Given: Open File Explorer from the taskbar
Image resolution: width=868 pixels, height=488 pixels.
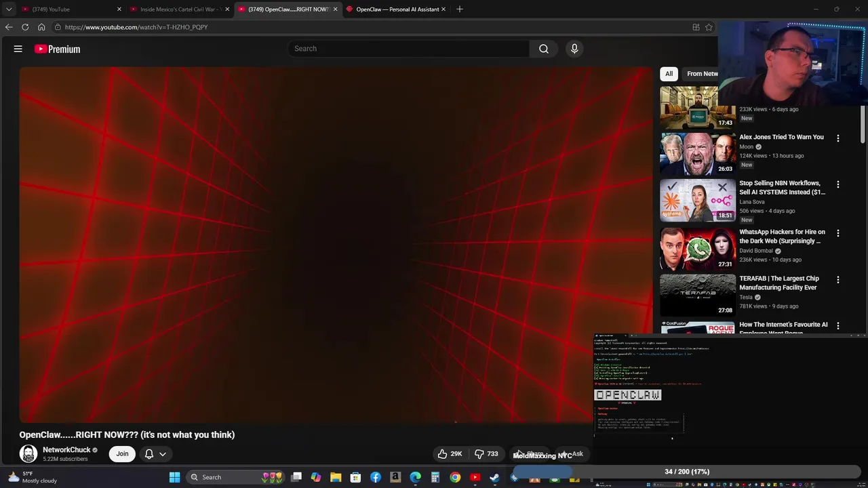Looking at the screenshot, I should [336, 477].
